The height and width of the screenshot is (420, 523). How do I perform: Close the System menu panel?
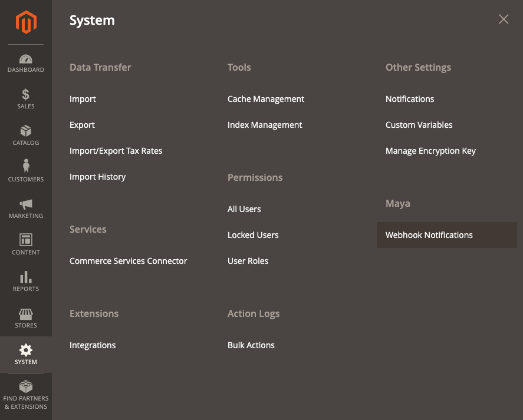(x=504, y=19)
